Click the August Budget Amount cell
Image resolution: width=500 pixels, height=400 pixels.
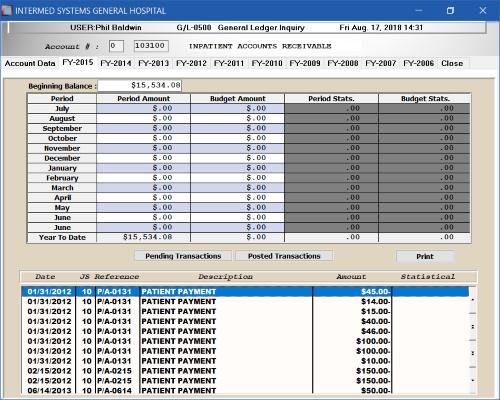tap(237, 118)
